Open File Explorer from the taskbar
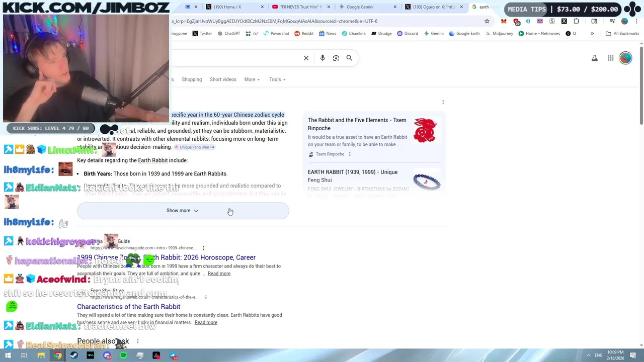 point(41,355)
